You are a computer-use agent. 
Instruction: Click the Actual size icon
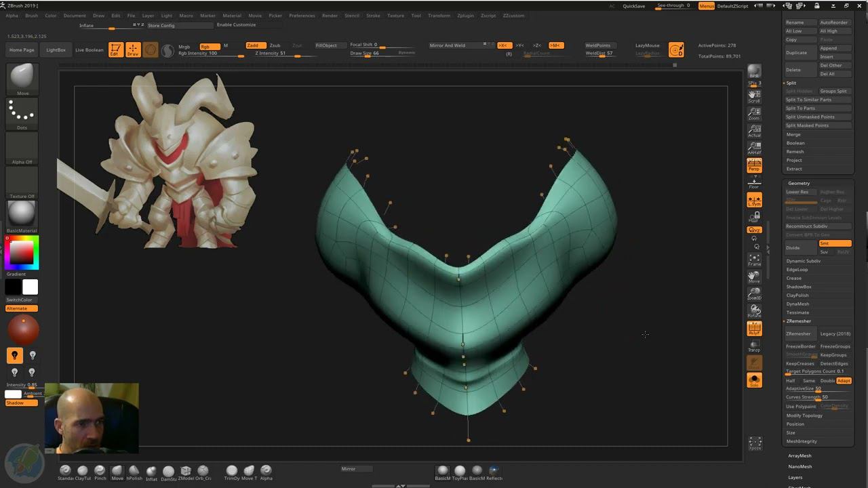[754, 131]
